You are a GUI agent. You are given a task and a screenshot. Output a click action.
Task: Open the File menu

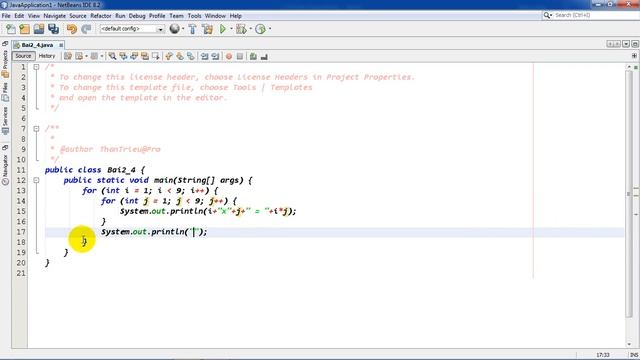pyautogui.click(x=6, y=16)
